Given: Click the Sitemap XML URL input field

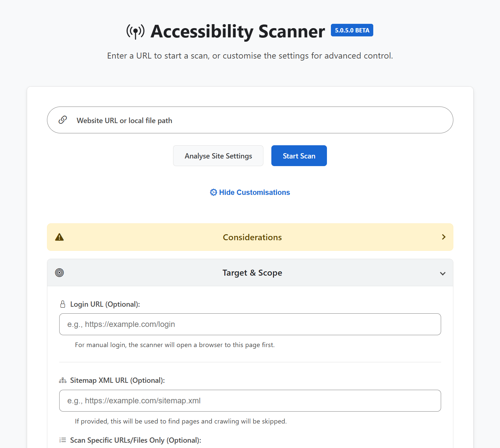Looking at the screenshot, I should 250,401.
